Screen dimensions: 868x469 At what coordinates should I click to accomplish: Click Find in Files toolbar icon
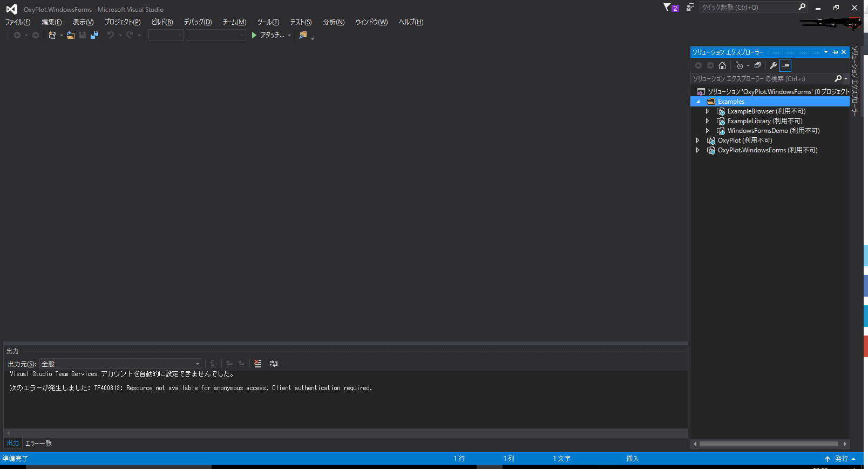coord(303,35)
